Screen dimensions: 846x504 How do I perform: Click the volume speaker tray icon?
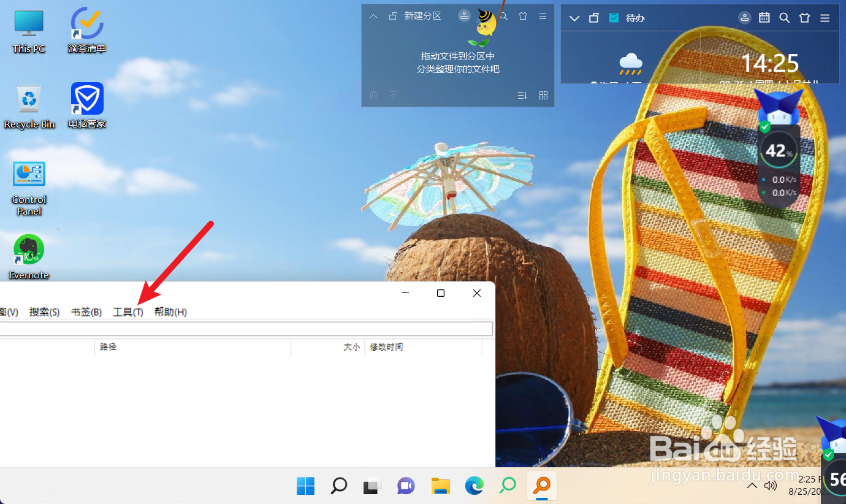click(771, 486)
